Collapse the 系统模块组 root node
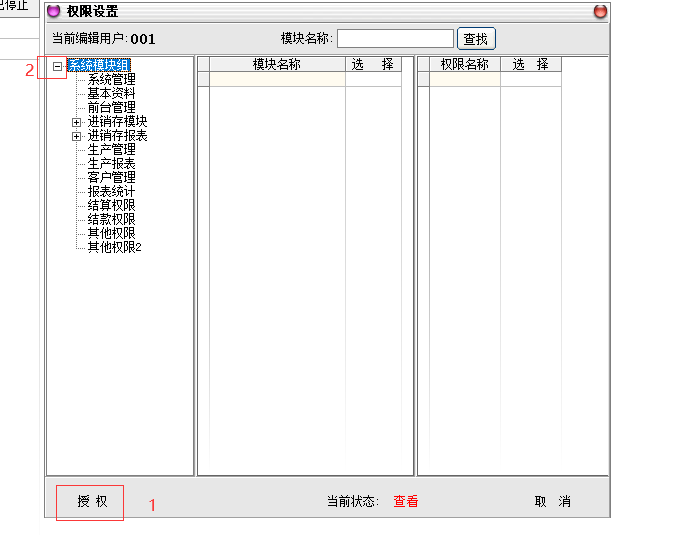Screen dimensions: 678x535 tap(58, 66)
